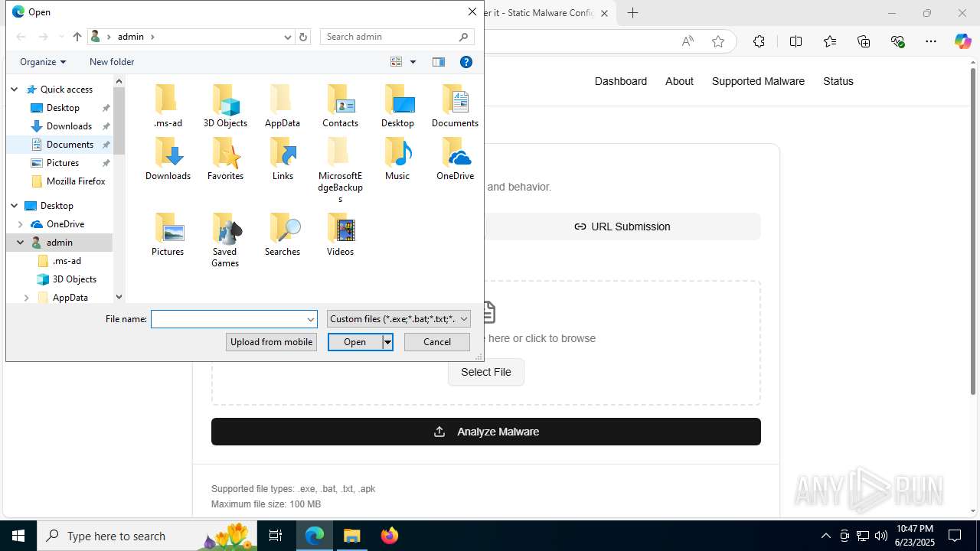Click Windows Start button
This screenshot has height=551, width=980.
18,536
